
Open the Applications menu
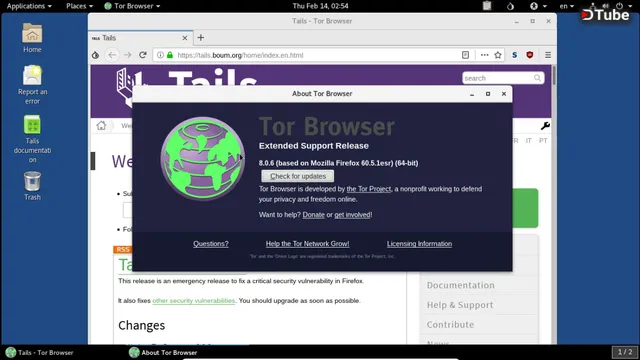pyautogui.click(x=29, y=6)
